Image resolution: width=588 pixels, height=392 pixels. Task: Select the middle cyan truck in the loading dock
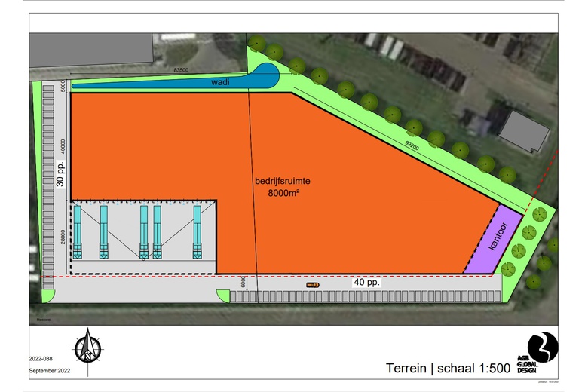coord(143,232)
